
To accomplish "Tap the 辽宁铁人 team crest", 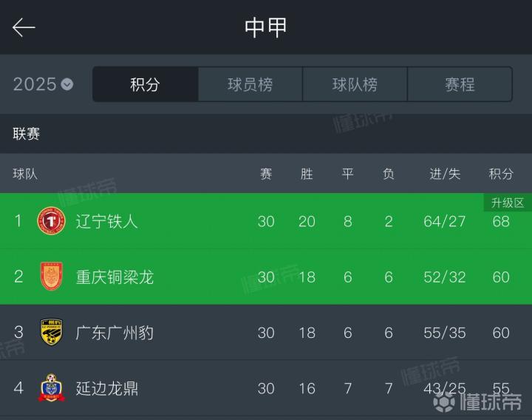I will pyautogui.click(x=51, y=221).
